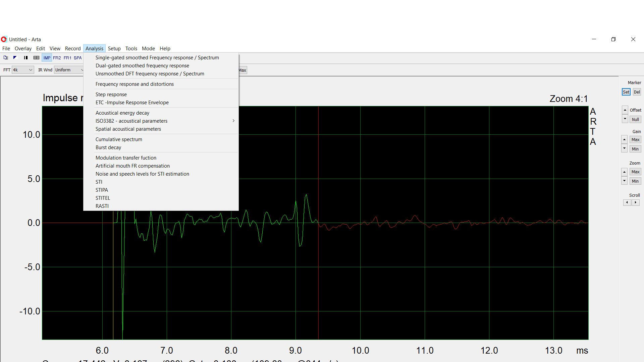This screenshot has width=644, height=362.
Task: Click the New document toolbar icon
Action: coord(6,58)
